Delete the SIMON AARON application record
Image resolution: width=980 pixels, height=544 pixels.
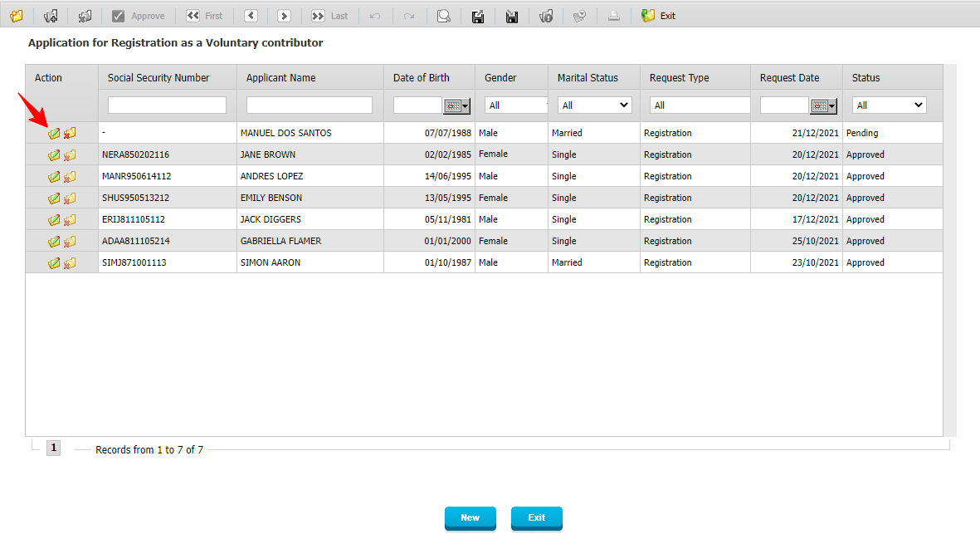pos(70,263)
